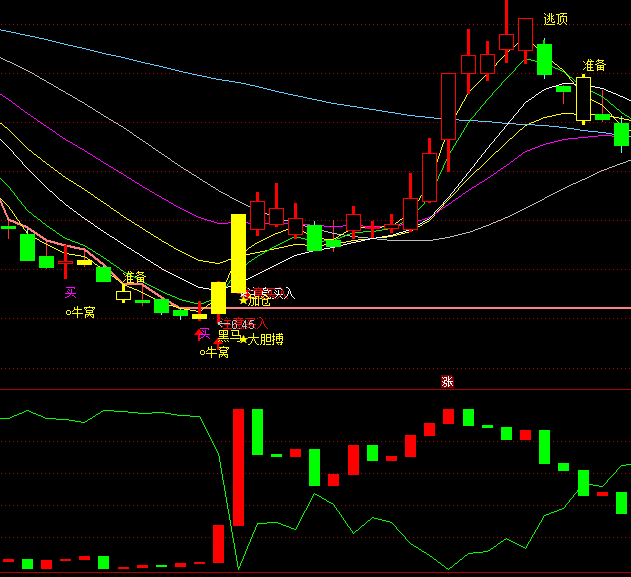
Task: Click the 黑马 signal label
Action: [x=229, y=335]
